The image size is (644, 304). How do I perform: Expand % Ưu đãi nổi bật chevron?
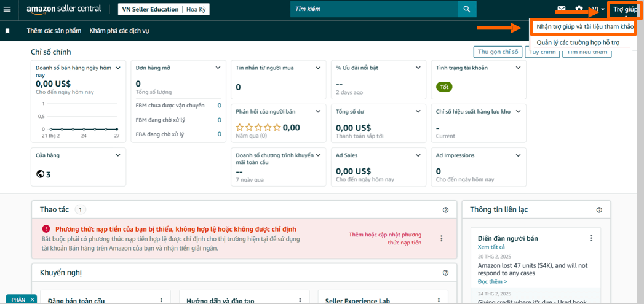[x=418, y=68]
